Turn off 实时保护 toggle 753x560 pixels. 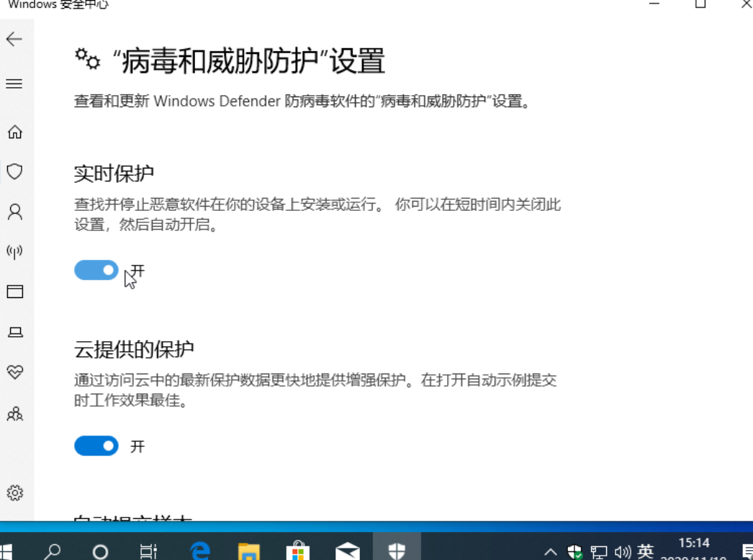pos(96,270)
